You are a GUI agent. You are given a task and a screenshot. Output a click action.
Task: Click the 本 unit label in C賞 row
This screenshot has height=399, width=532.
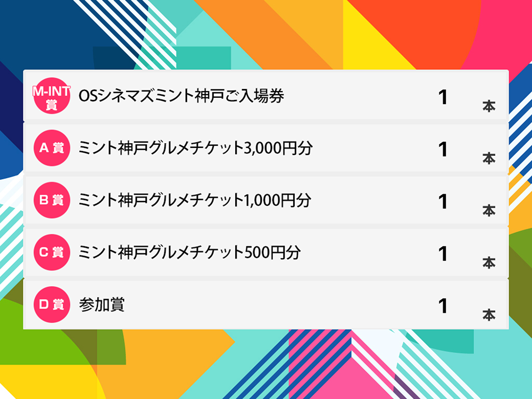tap(489, 263)
